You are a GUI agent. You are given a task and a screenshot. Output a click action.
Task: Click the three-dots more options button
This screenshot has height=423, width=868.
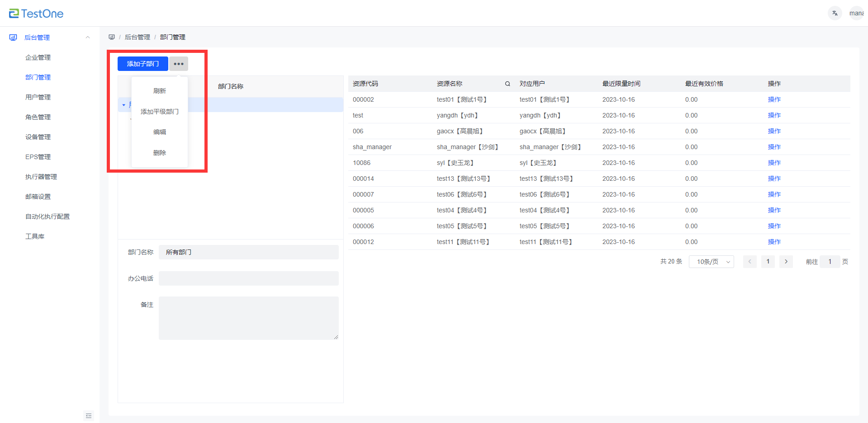tap(179, 64)
